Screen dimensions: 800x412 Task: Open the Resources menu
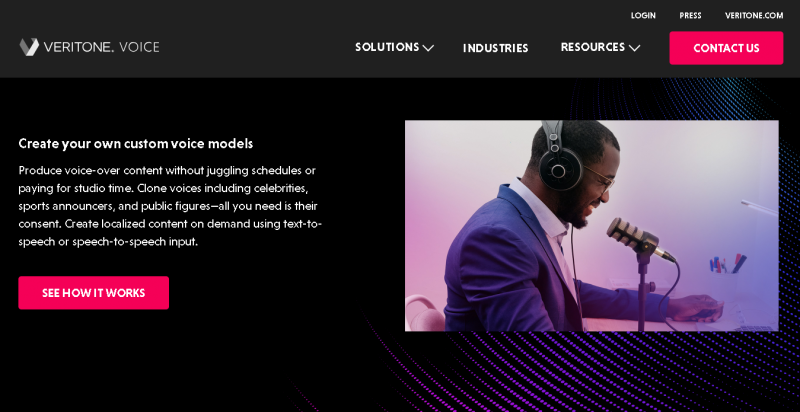(x=593, y=47)
